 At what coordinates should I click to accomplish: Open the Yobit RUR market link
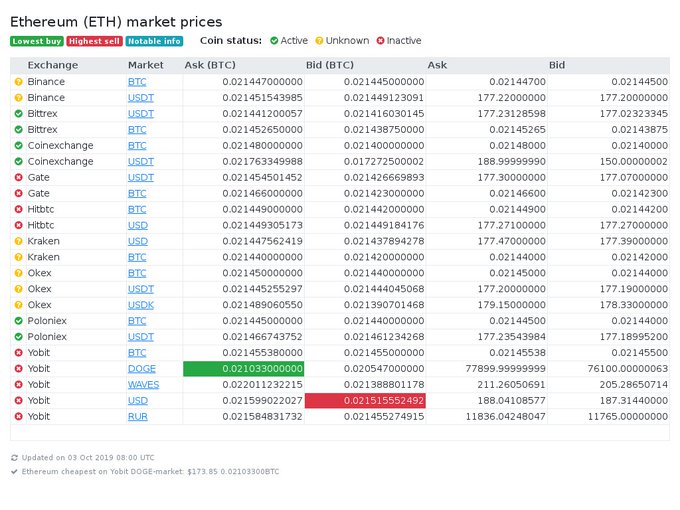coord(138,416)
